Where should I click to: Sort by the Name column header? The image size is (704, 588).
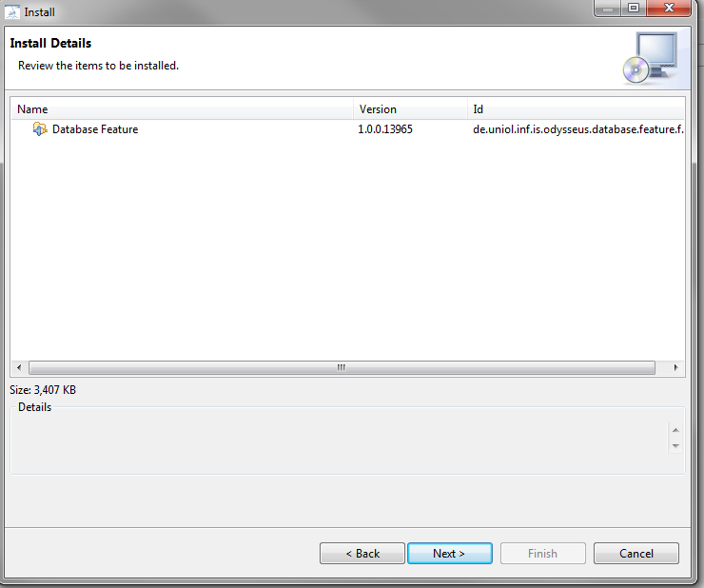(182, 109)
